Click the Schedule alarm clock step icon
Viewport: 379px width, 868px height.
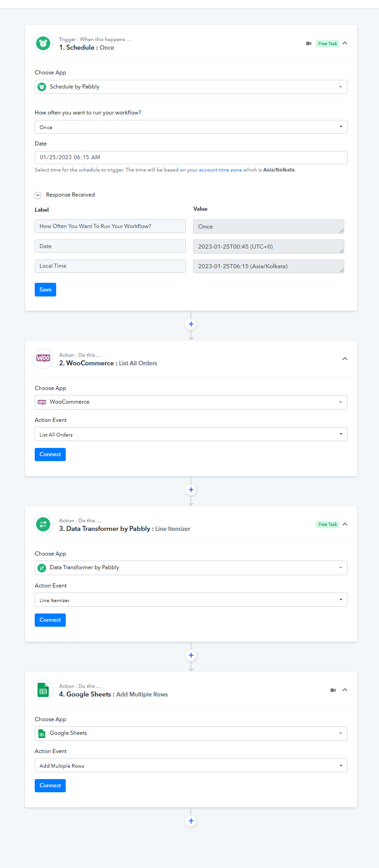tap(43, 44)
